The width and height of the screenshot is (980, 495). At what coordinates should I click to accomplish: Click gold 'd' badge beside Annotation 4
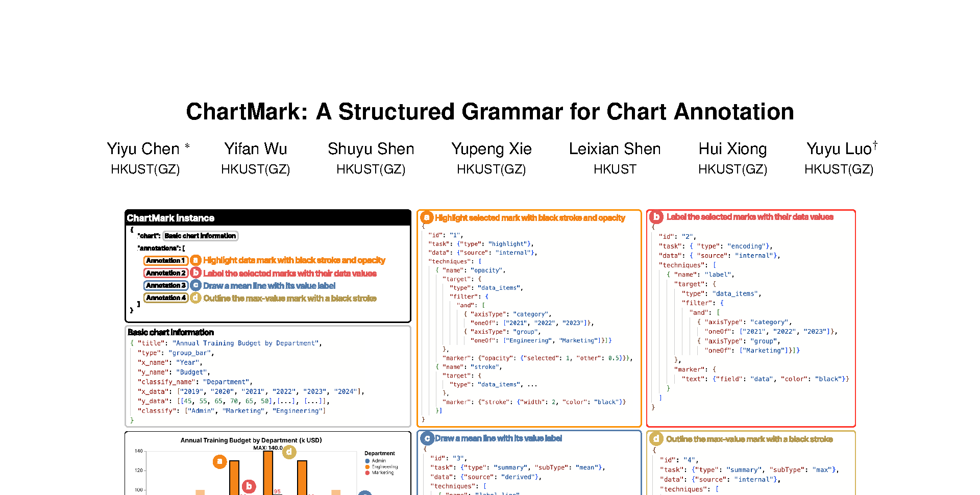195,298
